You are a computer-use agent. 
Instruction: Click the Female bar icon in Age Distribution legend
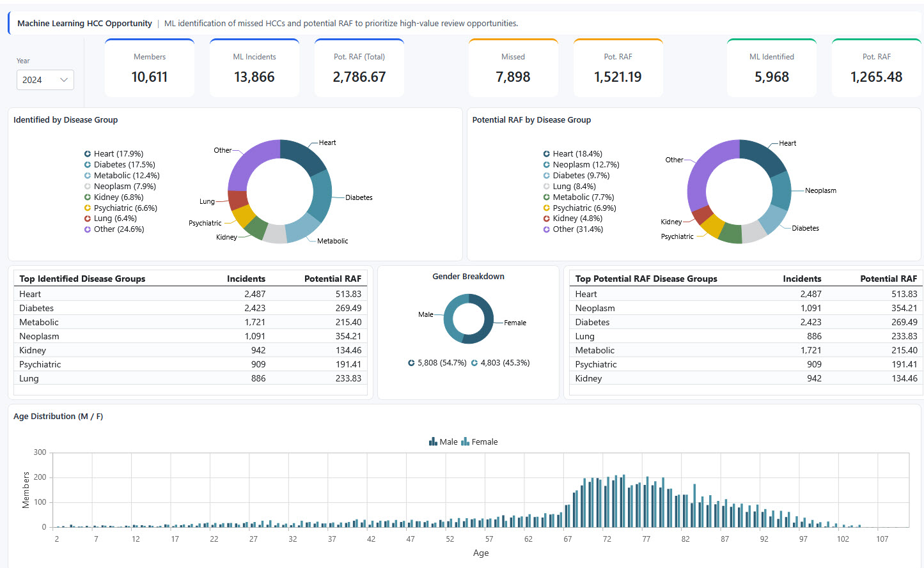466,441
